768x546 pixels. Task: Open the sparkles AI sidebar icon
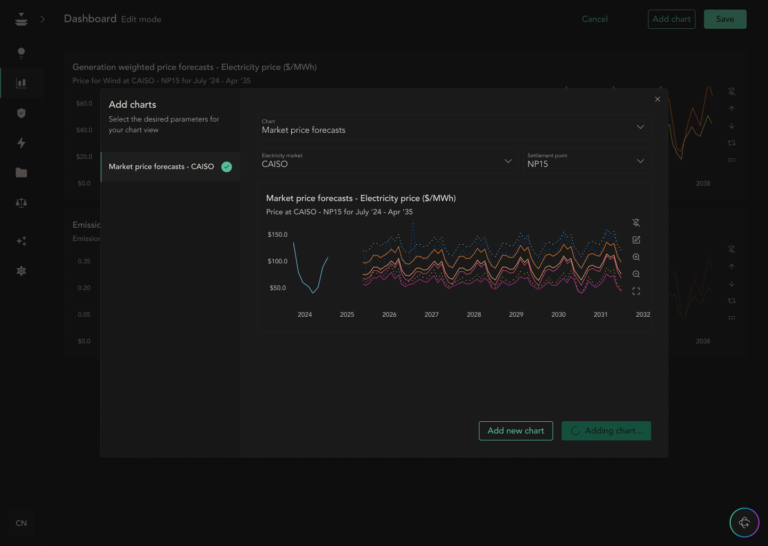click(21, 241)
